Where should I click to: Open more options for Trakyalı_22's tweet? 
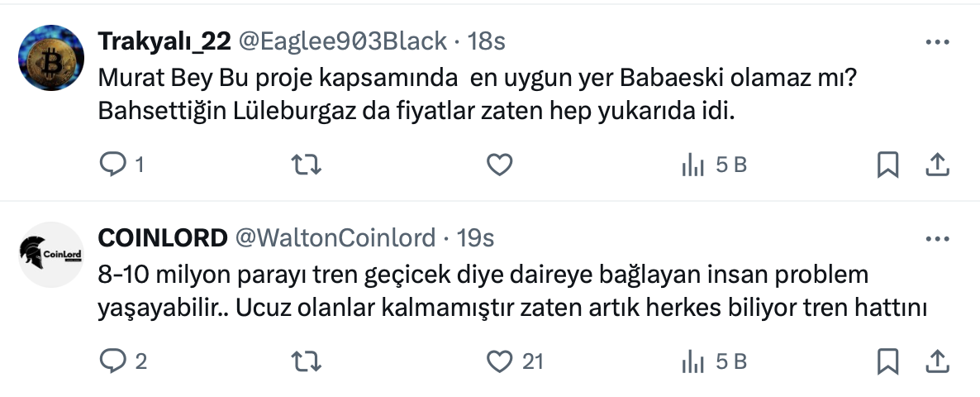pos(937,41)
